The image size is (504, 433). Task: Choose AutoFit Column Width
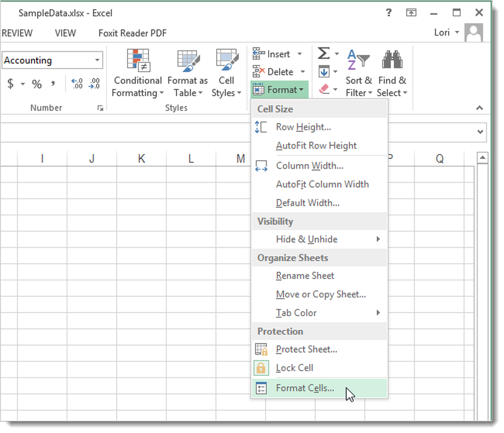click(320, 184)
